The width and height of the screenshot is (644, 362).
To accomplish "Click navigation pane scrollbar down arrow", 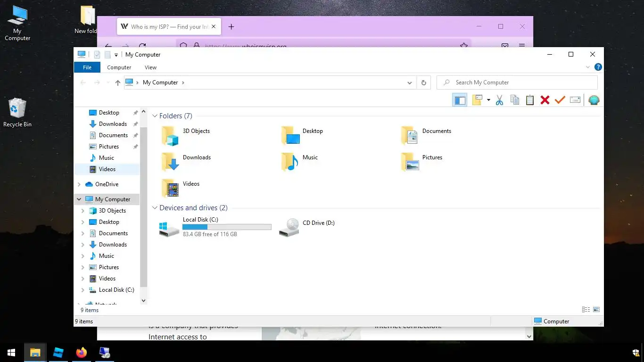I will 144,300.
